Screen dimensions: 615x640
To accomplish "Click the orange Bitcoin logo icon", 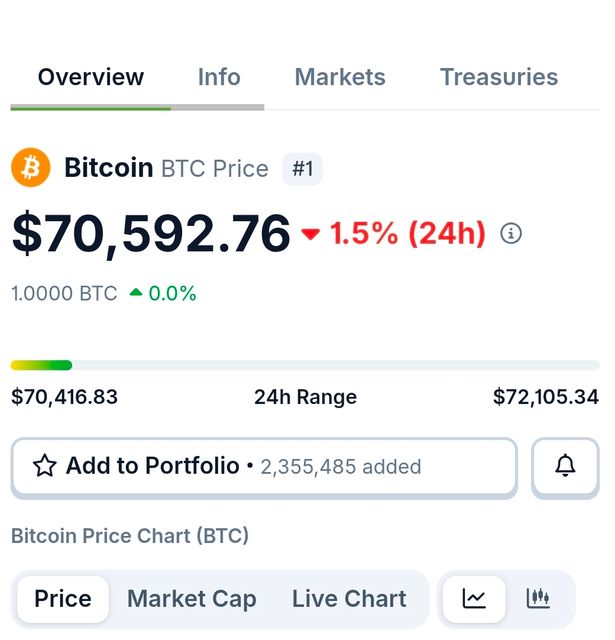I will coord(31,168).
